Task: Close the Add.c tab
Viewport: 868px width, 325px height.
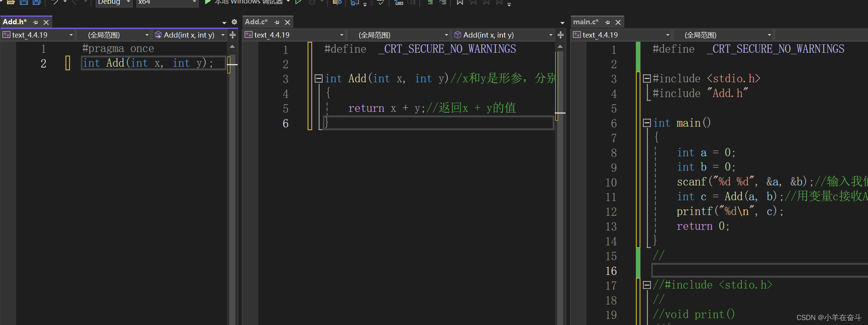Action: pos(288,22)
